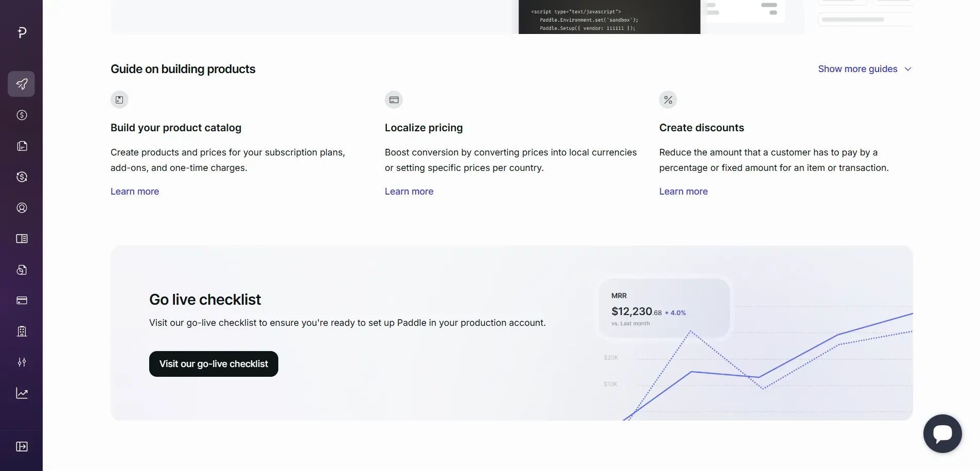Click the MRR revenue card in the checklist banner
The image size is (980, 471).
click(x=664, y=308)
